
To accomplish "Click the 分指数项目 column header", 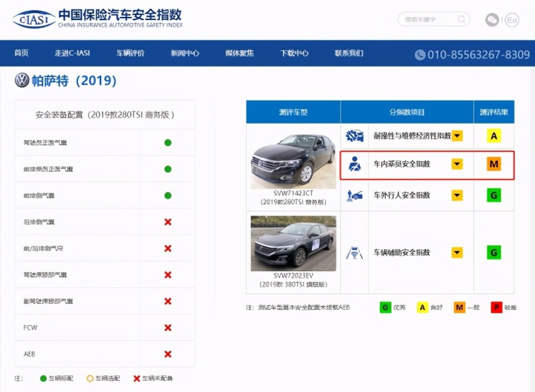I will (x=407, y=112).
